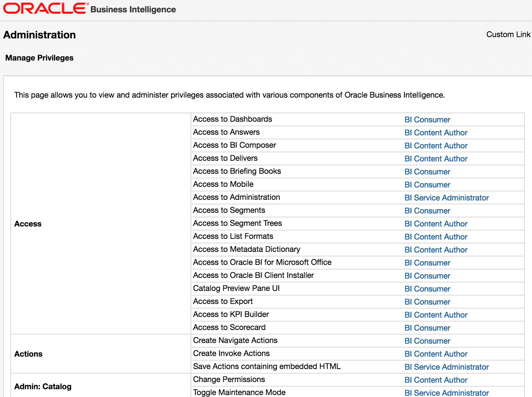
Task: Click the 'Access to Metadata Dictionary' text
Action: click(x=246, y=249)
